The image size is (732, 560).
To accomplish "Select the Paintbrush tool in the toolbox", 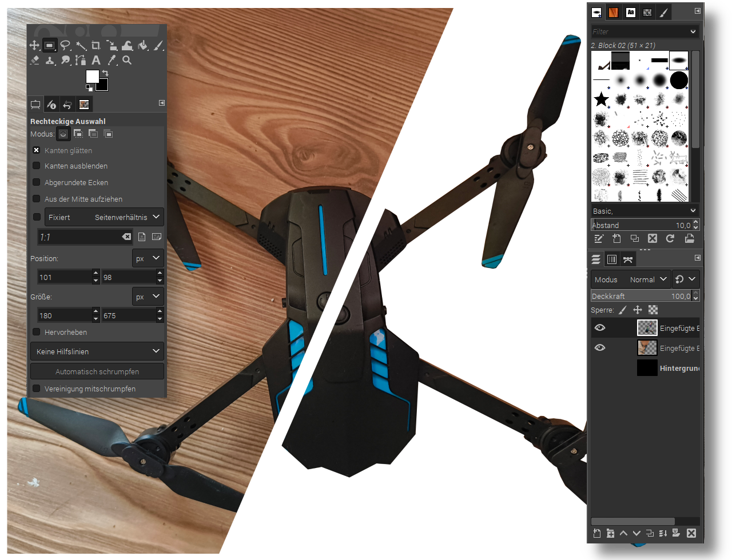I will click(158, 45).
